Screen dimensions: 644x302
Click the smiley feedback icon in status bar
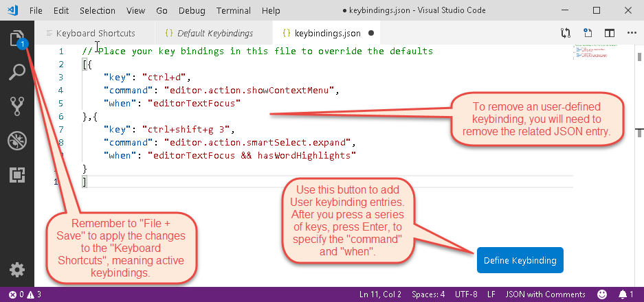click(601, 294)
